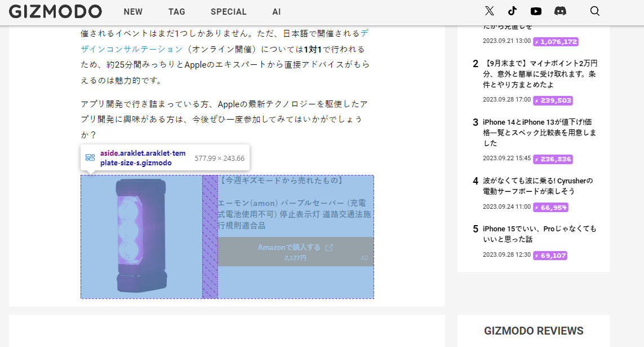
Task: Open the TikTok icon in the header
Action: pyautogui.click(x=513, y=11)
